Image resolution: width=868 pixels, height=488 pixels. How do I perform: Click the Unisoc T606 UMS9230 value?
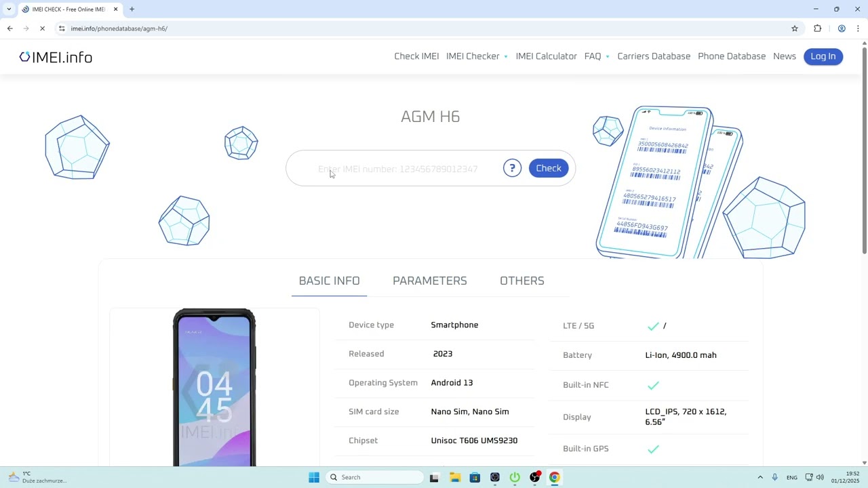[474, 441]
